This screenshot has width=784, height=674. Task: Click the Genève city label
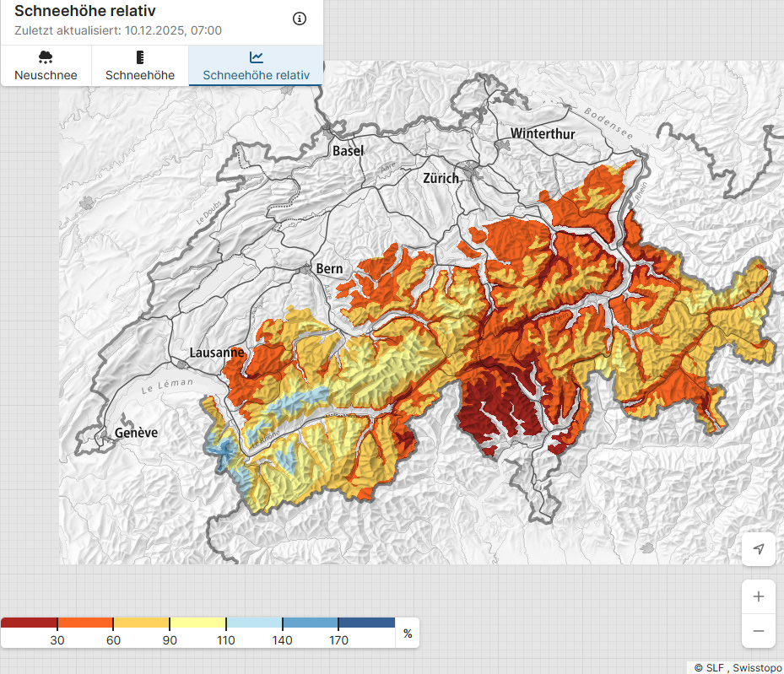click(x=136, y=433)
